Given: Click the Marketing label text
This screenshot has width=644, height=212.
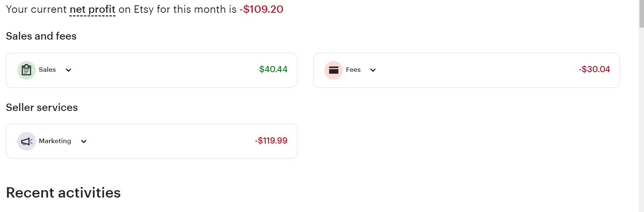Looking at the screenshot, I should pyautogui.click(x=55, y=141).
